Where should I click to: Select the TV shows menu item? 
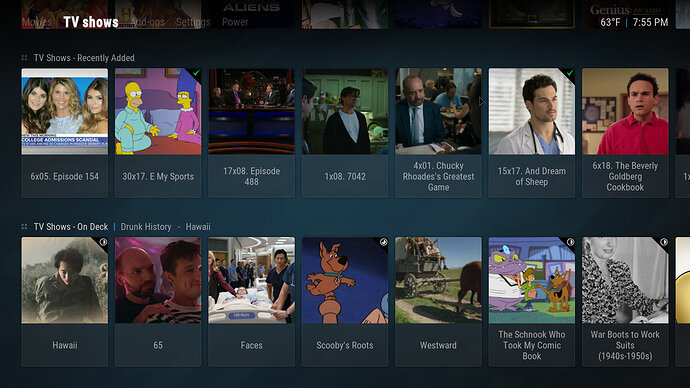91,22
